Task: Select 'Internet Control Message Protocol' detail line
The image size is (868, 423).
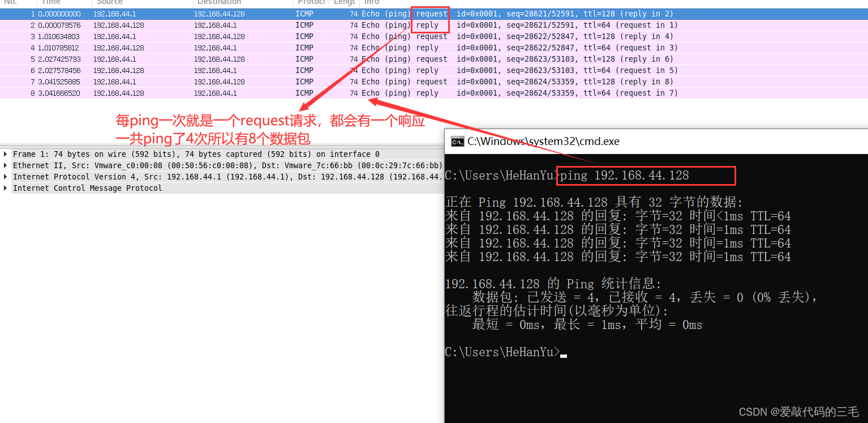Action: (88, 188)
